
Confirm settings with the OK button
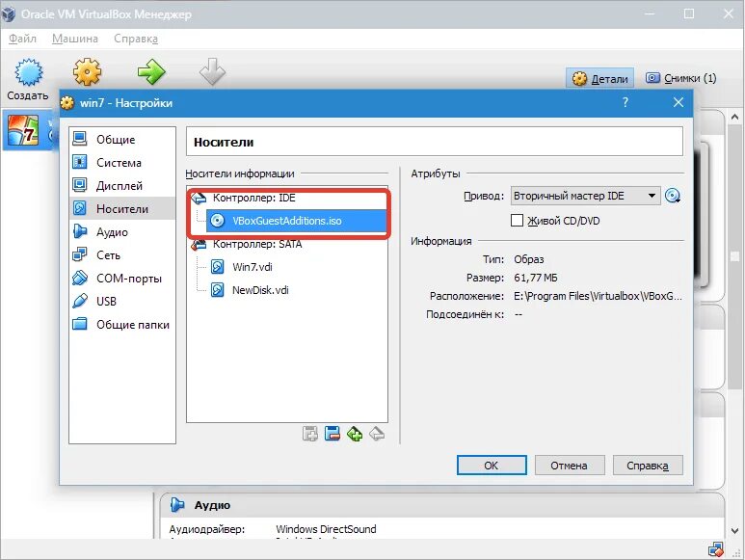492,465
